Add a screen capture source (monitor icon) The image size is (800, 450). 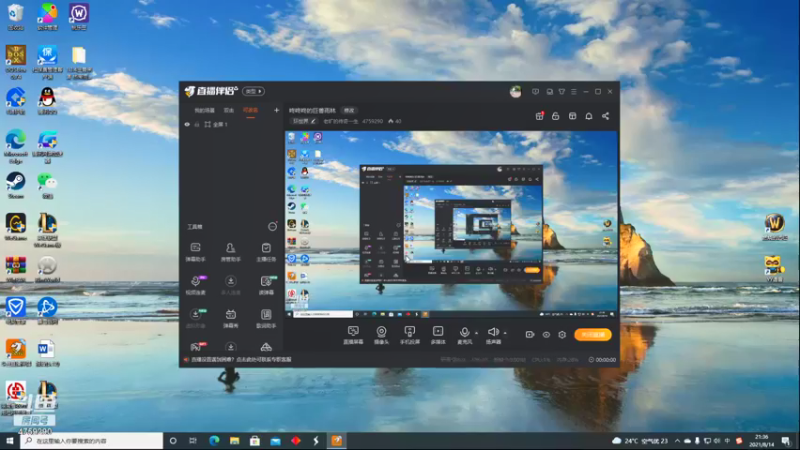coord(353,335)
